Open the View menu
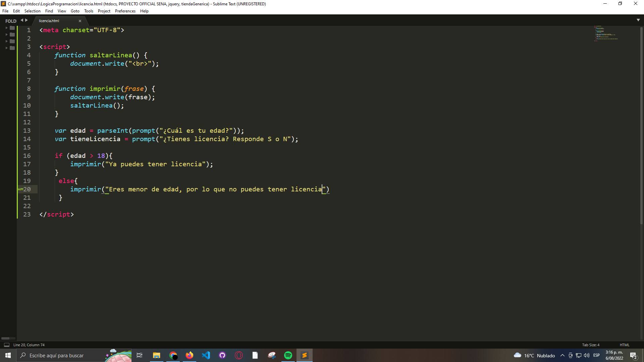Viewport: 644px width, 362px height. (x=62, y=11)
